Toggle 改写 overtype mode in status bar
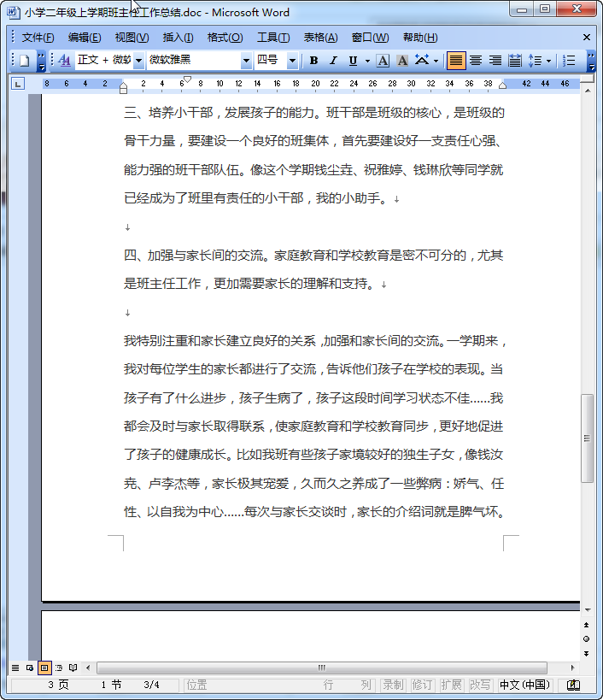This screenshot has width=603, height=700. [x=480, y=685]
